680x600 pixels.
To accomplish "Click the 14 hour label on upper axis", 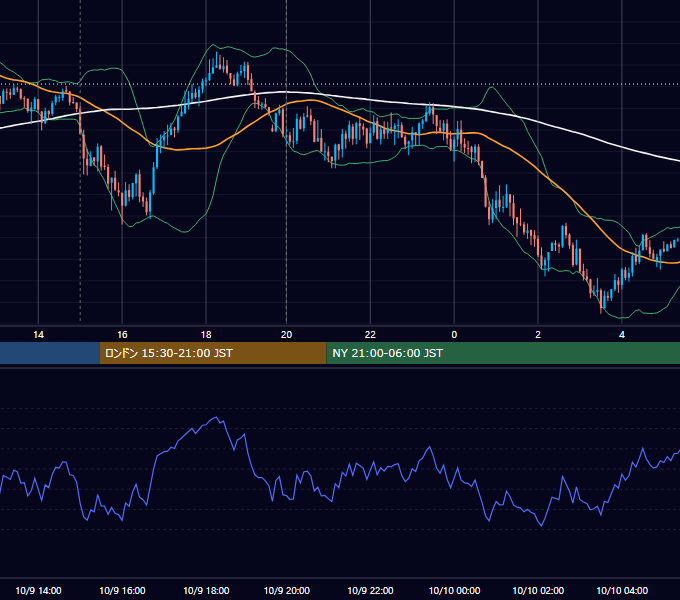I will pos(38,335).
